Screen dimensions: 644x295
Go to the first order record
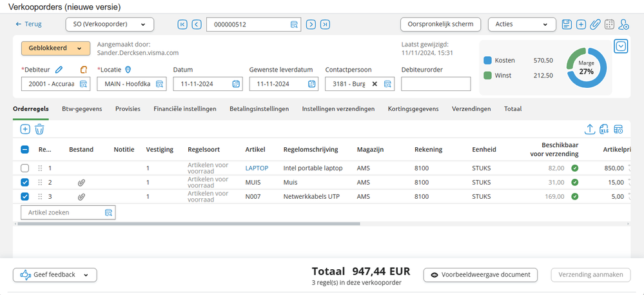click(x=182, y=25)
